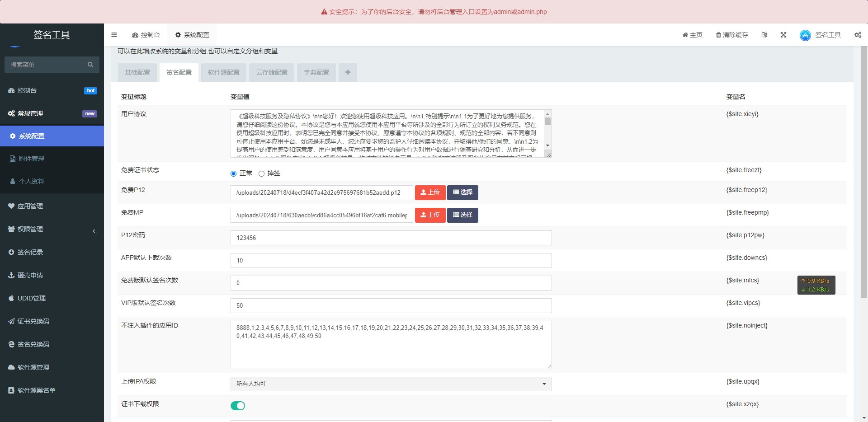Click the 清除缓存 trash icon
Screen dimensions: 868x422
(718, 35)
